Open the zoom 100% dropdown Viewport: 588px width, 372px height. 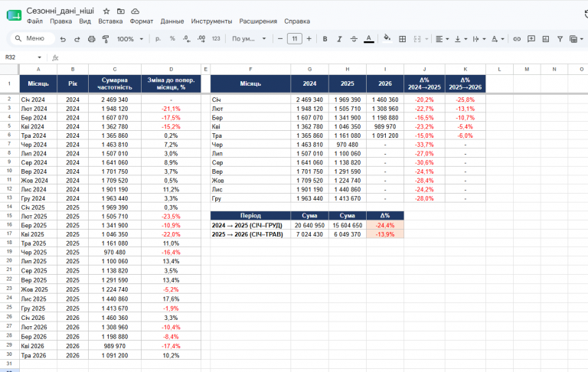point(129,39)
